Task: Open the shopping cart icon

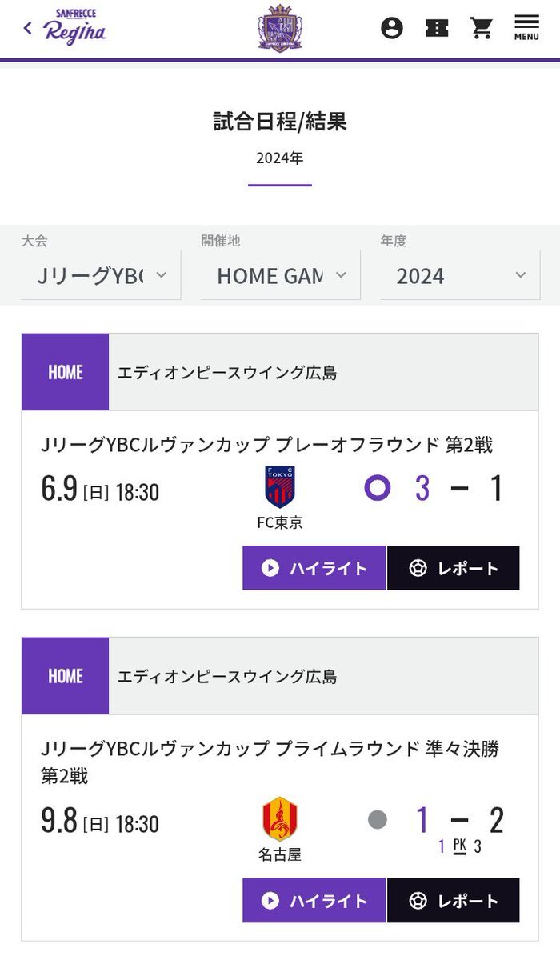Action: tap(482, 29)
